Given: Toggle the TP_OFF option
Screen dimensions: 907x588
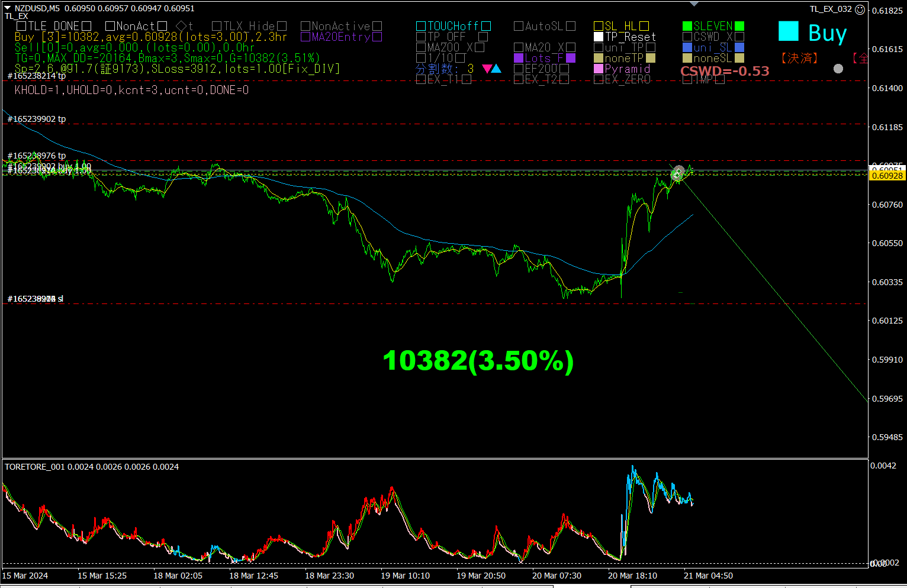Looking at the screenshot, I should click(x=452, y=37).
